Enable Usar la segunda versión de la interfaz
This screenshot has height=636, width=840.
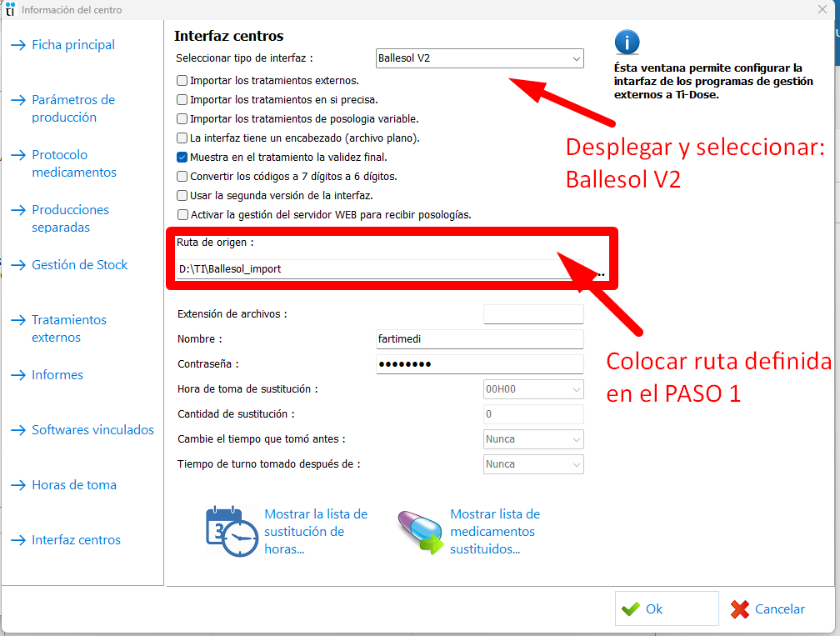click(182, 195)
